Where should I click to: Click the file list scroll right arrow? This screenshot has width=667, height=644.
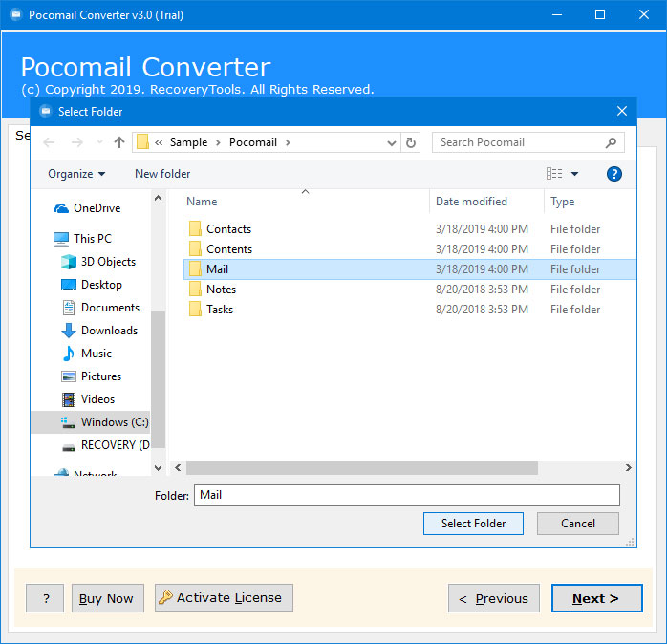(628, 468)
